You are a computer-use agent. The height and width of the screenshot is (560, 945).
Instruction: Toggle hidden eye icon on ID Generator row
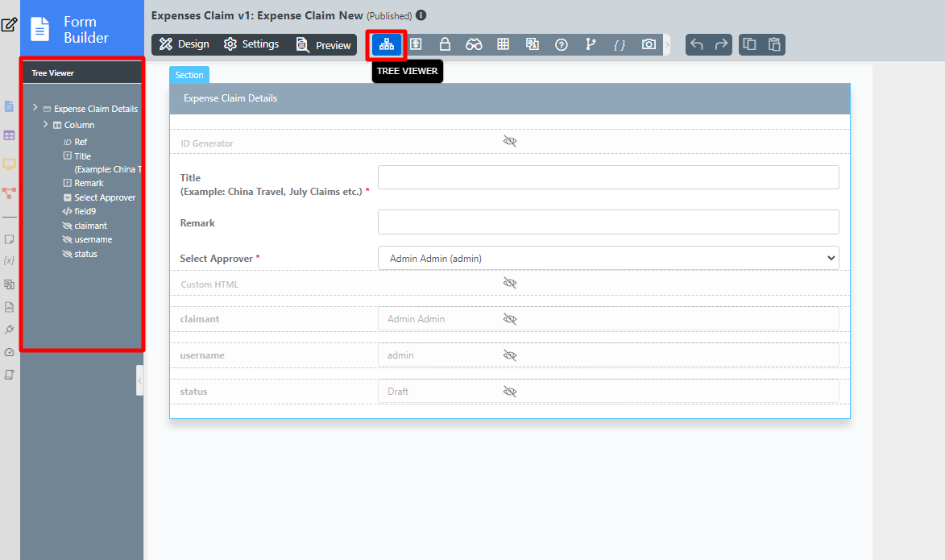pyautogui.click(x=509, y=141)
